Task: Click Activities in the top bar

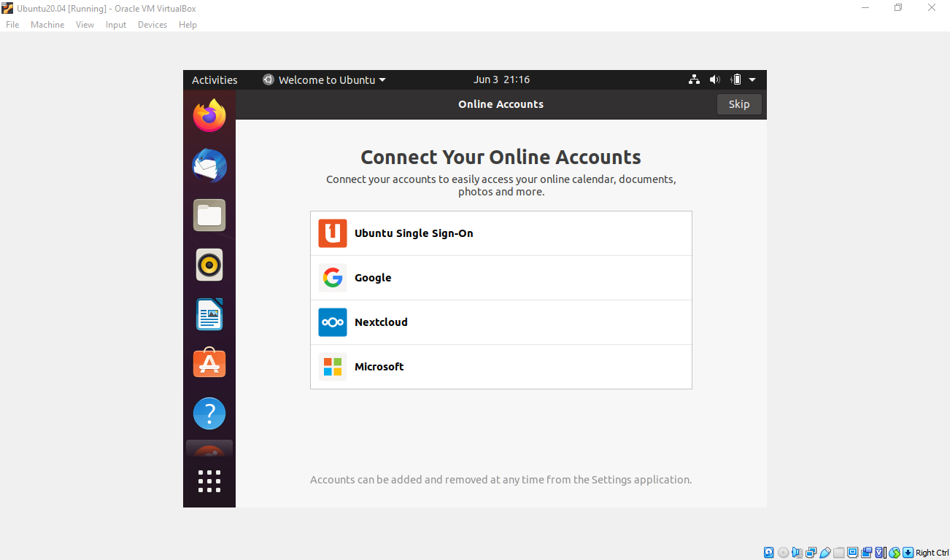Action: 215,79
